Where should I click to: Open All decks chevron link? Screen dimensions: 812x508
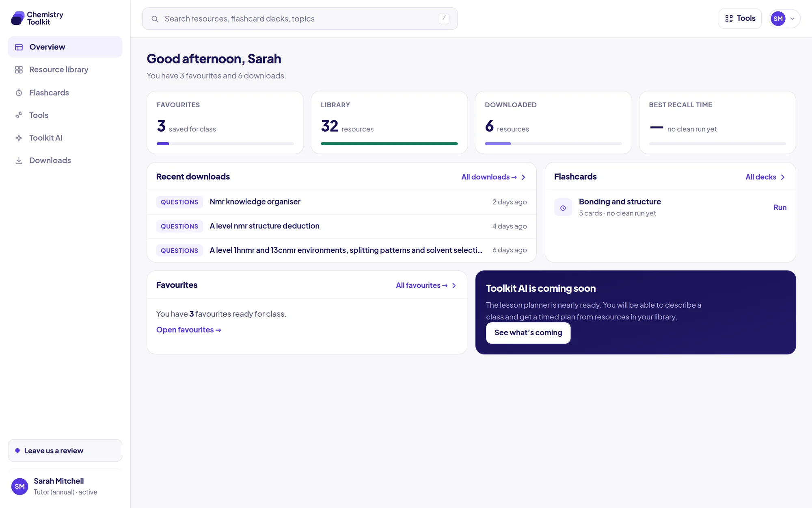pos(783,177)
